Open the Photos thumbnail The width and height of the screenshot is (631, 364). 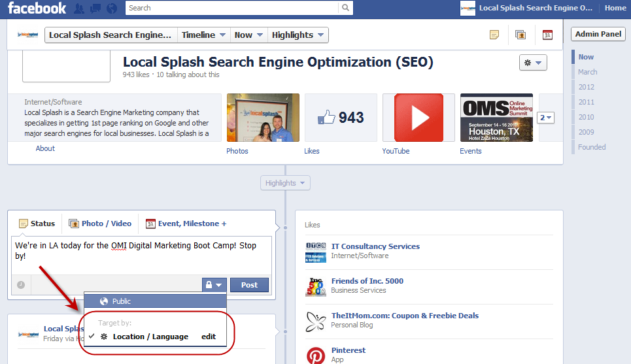coord(263,118)
